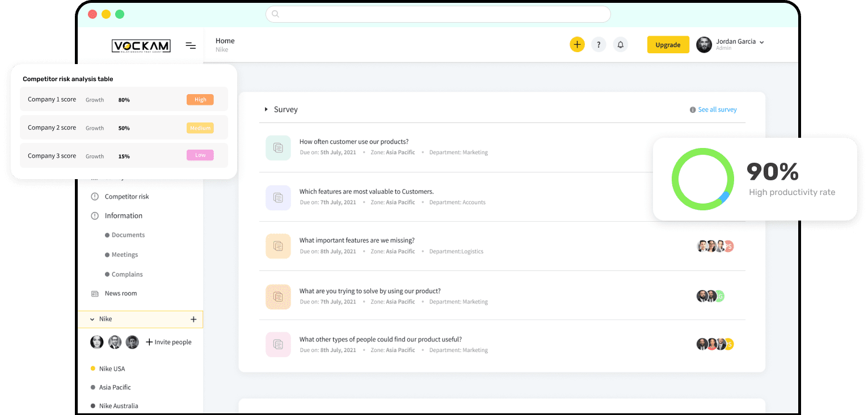Viewport: 868px width, 415px height.
Task: Click Competitor risk analysis table heading
Action: tap(68, 79)
